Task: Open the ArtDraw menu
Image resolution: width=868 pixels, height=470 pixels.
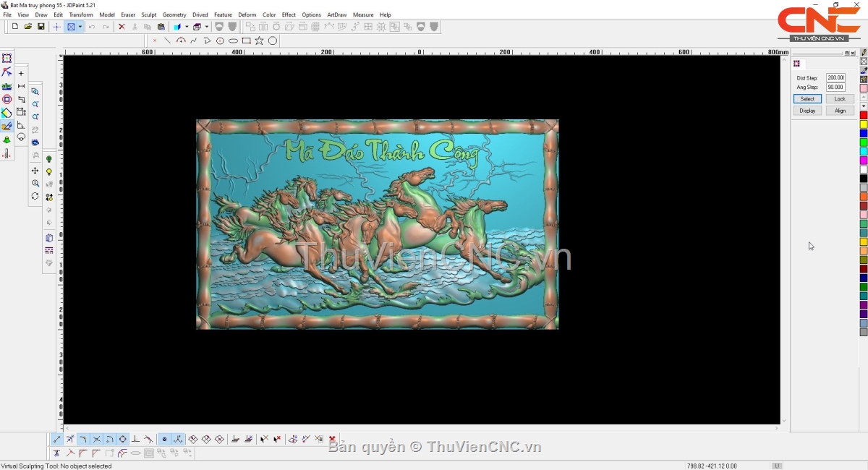Action: pyautogui.click(x=336, y=14)
